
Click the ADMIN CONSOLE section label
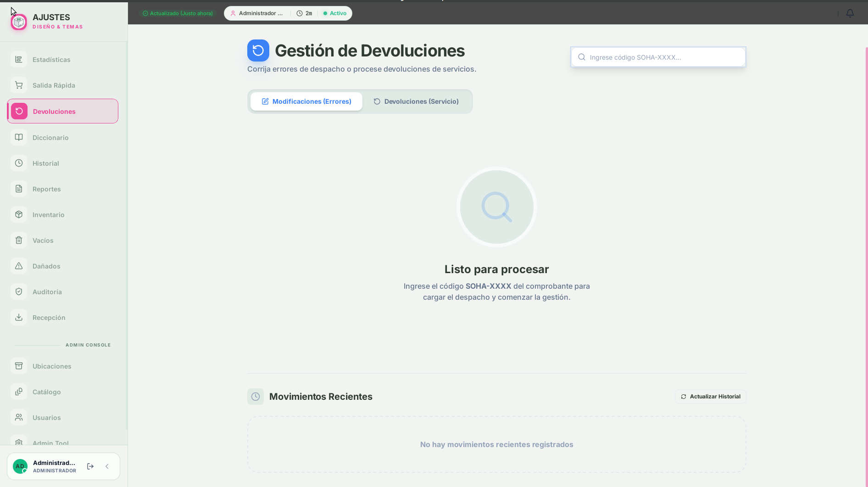coord(88,345)
